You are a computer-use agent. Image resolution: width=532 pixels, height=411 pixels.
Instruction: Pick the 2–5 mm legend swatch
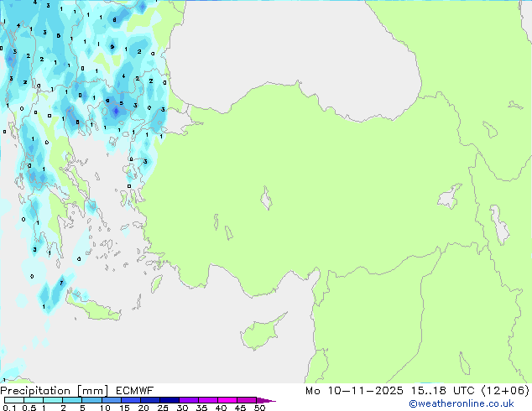(x=72, y=400)
